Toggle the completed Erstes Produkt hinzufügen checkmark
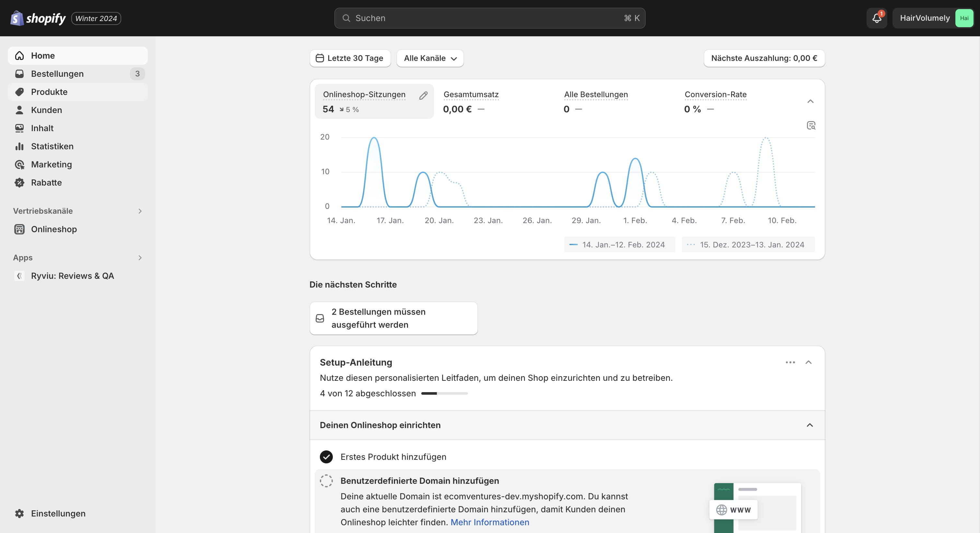The width and height of the screenshot is (980, 533). tap(326, 457)
